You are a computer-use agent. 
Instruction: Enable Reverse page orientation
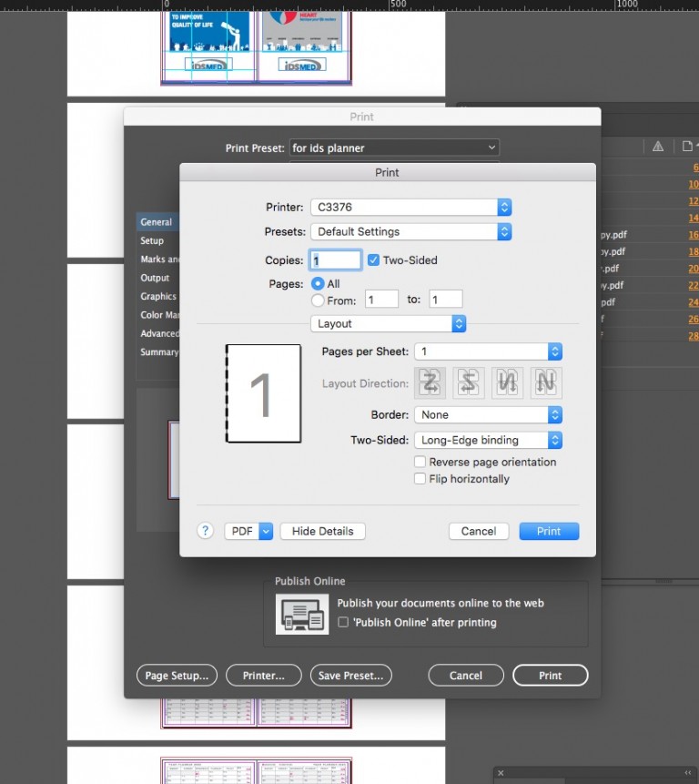pyautogui.click(x=420, y=463)
